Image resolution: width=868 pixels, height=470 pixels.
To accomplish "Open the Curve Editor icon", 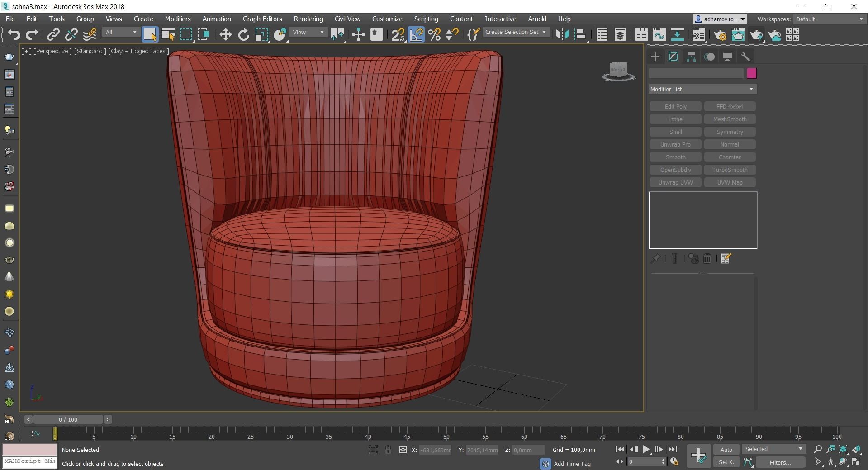I will (659, 35).
